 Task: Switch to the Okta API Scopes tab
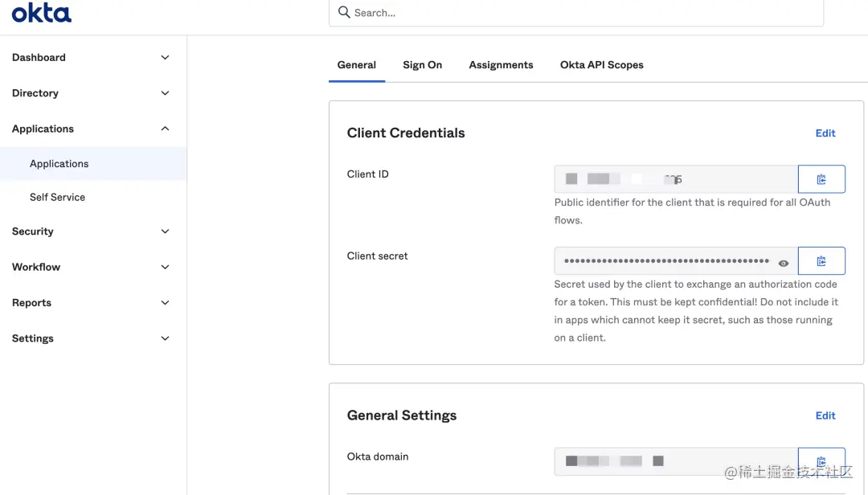point(602,65)
